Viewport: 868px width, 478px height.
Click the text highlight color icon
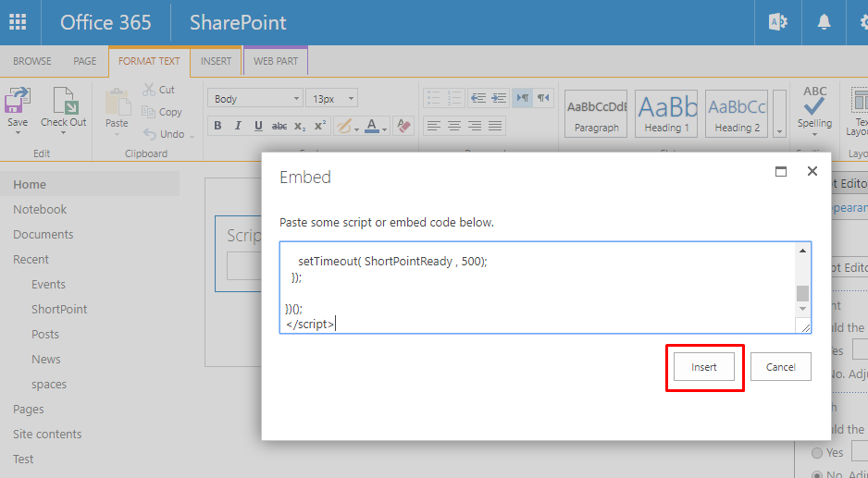[343, 126]
